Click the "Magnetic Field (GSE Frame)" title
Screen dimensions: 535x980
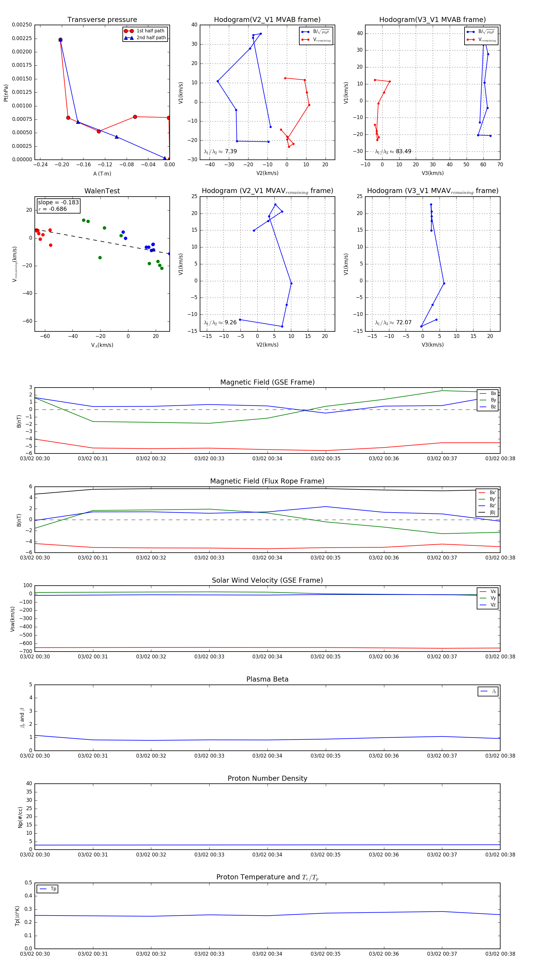(x=267, y=382)
